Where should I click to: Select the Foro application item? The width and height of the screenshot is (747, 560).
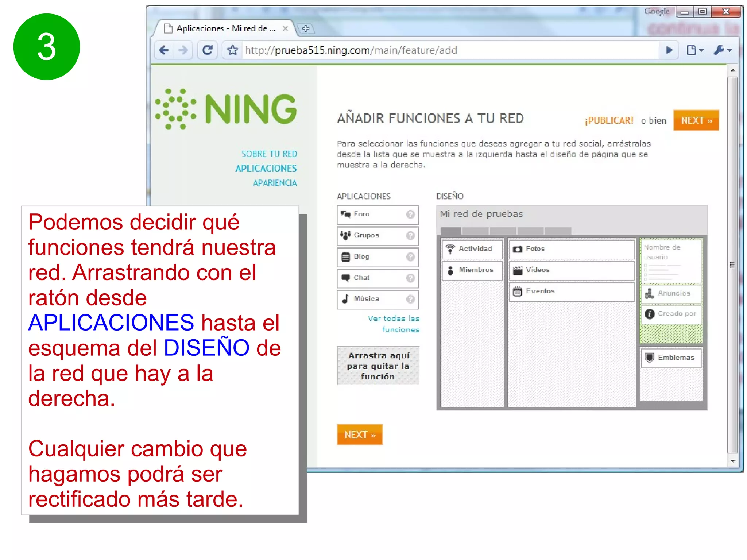pyautogui.click(x=378, y=215)
